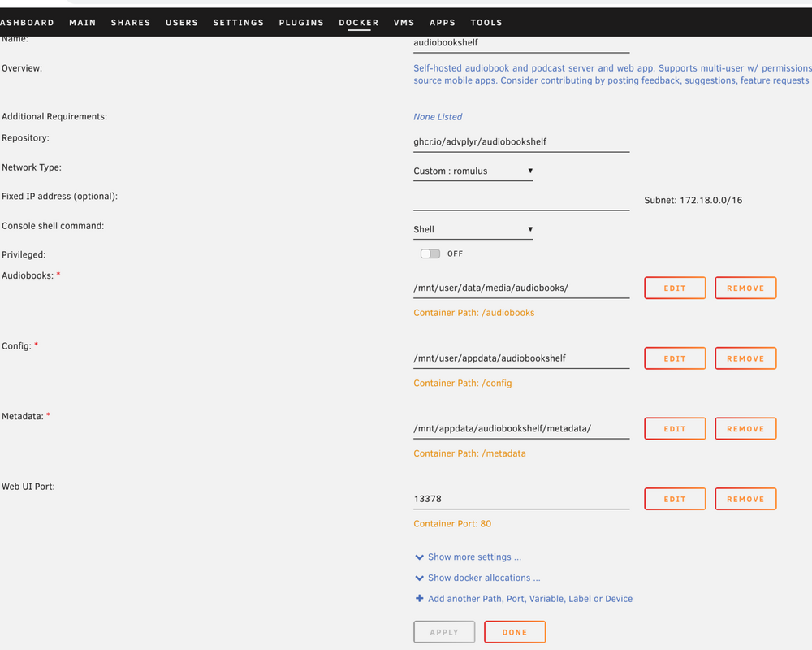This screenshot has height=650, width=812.
Task: Click the Audiobooks host path field
Action: click(521, 288)
